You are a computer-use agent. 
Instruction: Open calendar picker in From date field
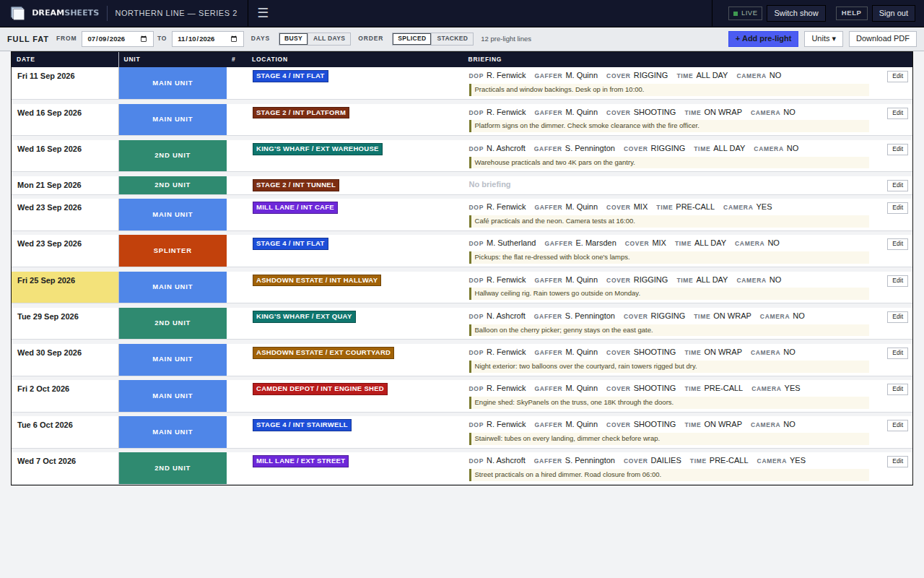point(144,39)
